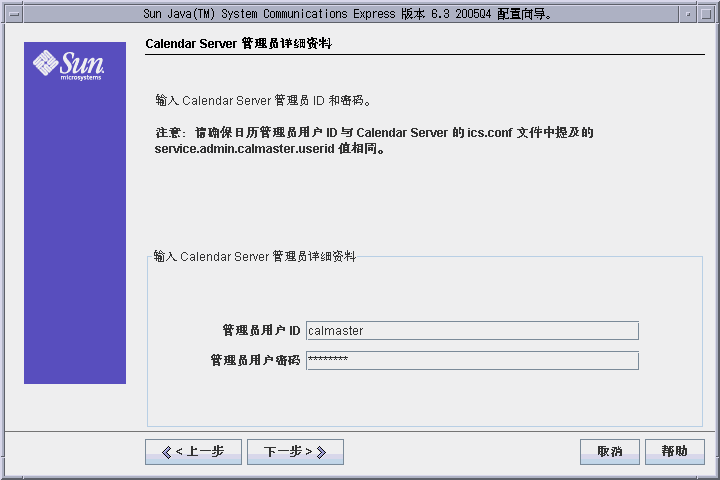The image size is (720, 480).
Task: Click the group title 输入 Calendar Server 管理员详细资料
Action: (x=254, y=256)
